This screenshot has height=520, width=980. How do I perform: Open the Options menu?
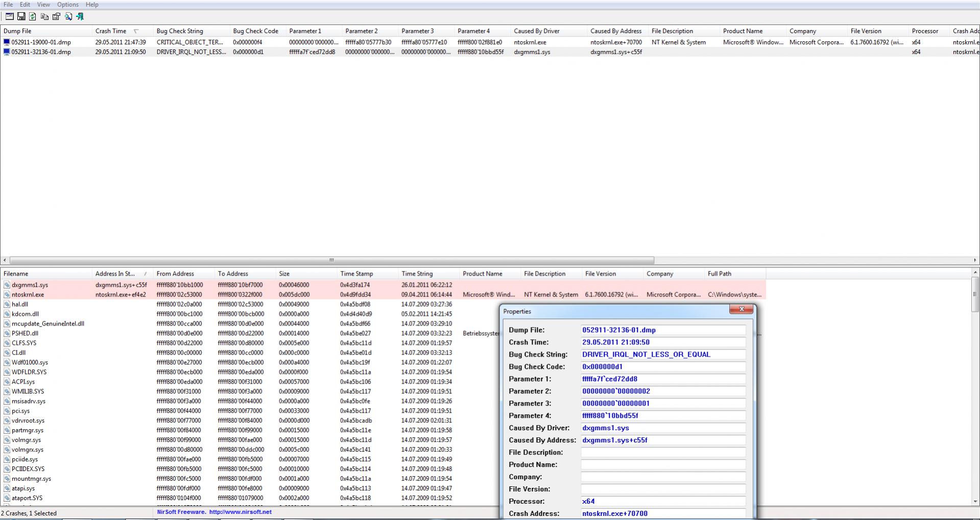(68, 5)
